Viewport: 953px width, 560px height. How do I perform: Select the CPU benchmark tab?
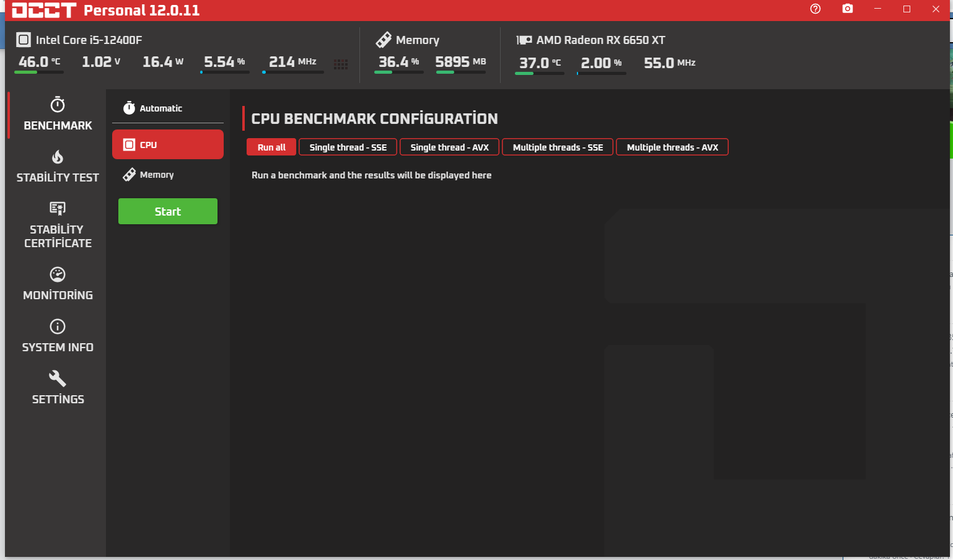pyautogui.click(x=168, y=144)
